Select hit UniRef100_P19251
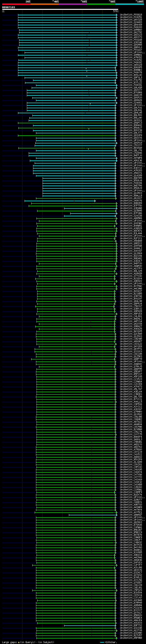 pos(131,17)
